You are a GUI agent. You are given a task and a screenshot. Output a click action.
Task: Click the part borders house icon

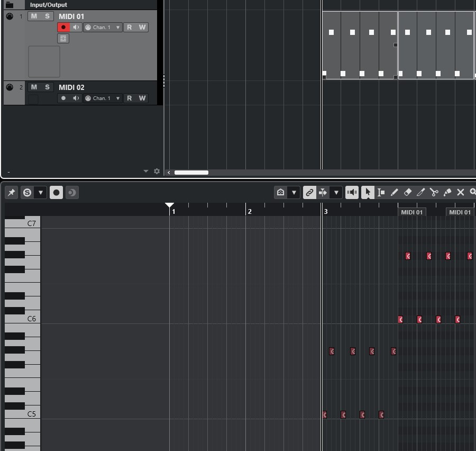click(280, 192)
